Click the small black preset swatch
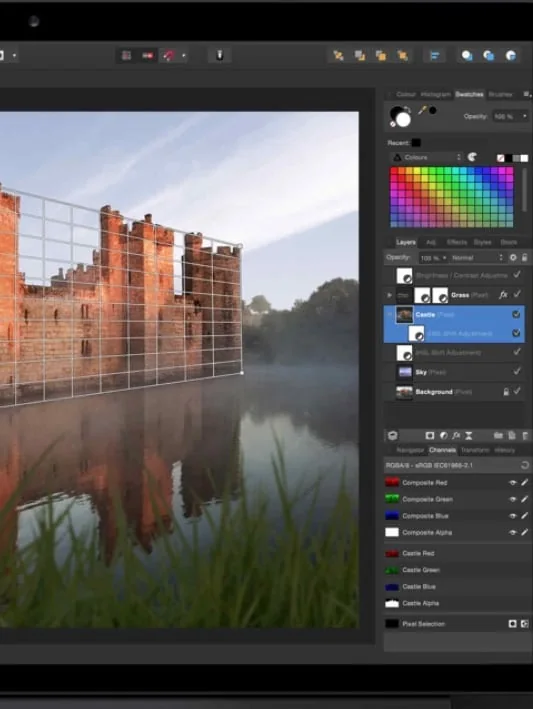This screenshot has width=533, height=709. 509,158
